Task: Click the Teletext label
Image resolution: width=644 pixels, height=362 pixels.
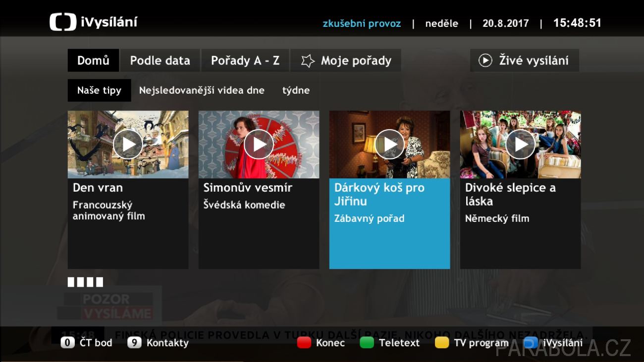Action: click(399, 343)
